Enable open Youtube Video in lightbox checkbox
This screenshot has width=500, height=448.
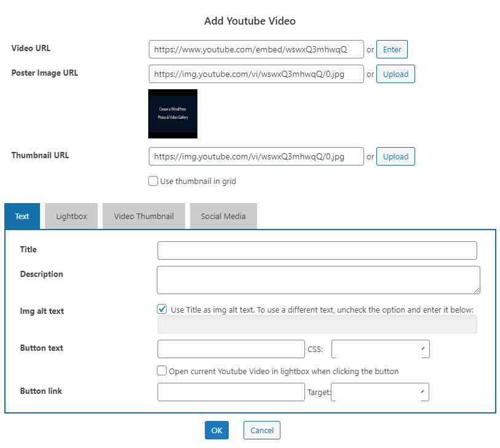[x=162, y=371]
